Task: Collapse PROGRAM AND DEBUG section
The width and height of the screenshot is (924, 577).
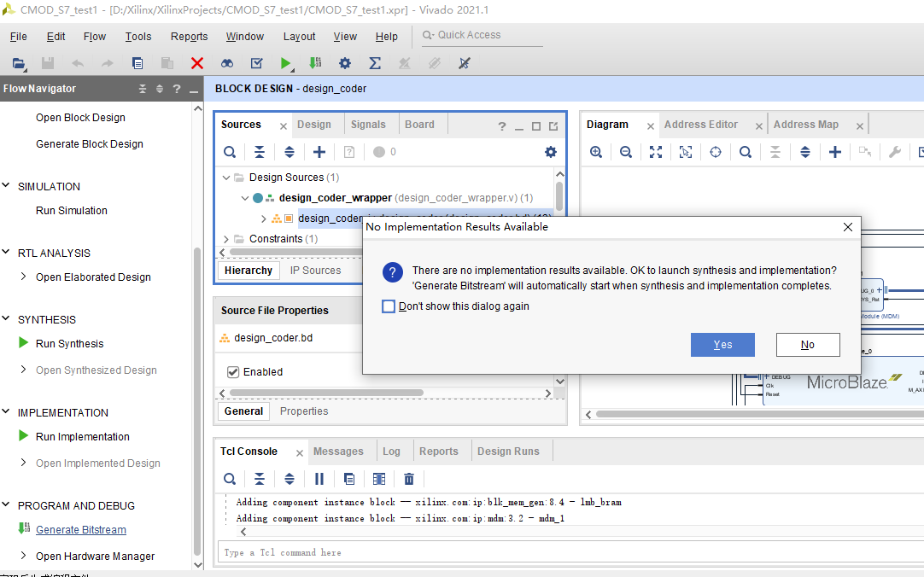Action: pos(6,505)
